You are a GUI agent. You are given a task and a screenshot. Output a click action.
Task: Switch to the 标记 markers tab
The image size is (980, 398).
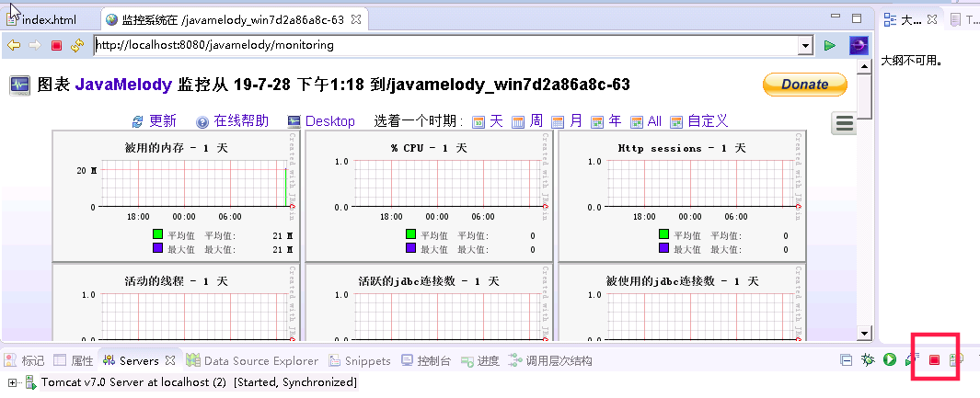(x=24, y=360)
